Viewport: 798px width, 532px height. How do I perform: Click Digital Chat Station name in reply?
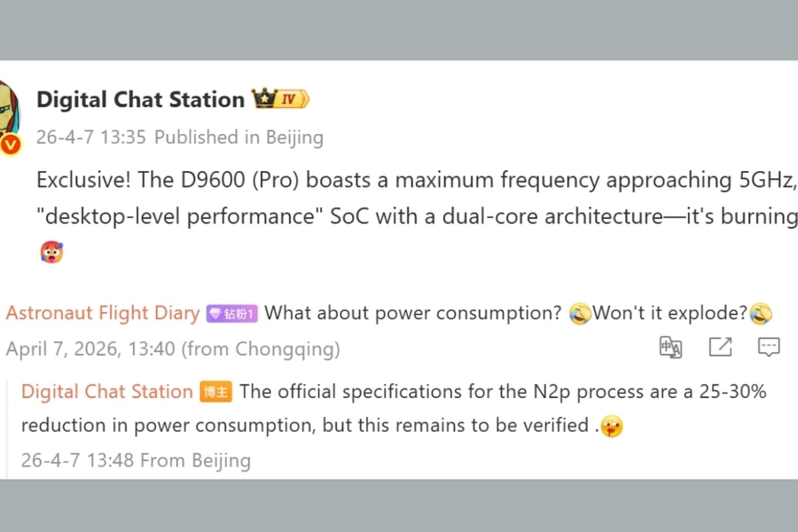click(x=106, y=391)
